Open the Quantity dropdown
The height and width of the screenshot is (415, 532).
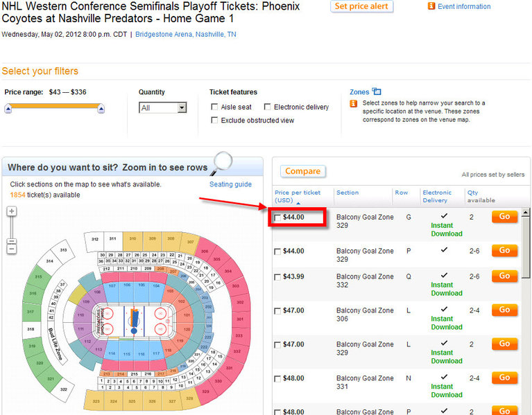tap(162, 107)
